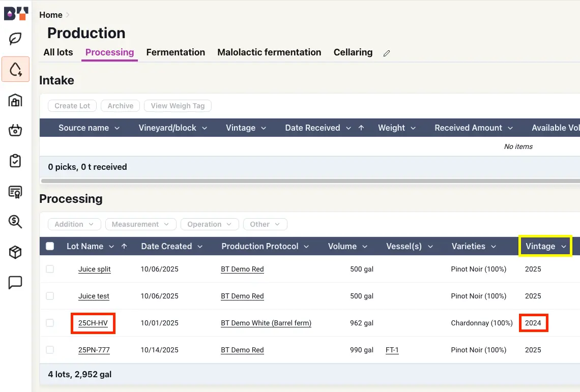Toggle the select-all lots header checkbox
This screenshot has height=392, width=580.
pos(50,246)
